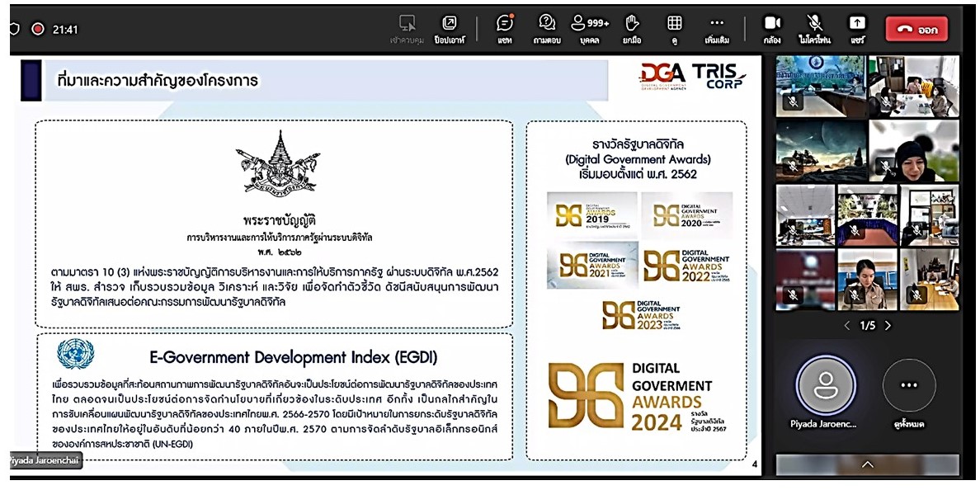The height and width of the screenshot is (490, 980).
Task: Click the DGA logo on the slide
Action: pos(662,77)
